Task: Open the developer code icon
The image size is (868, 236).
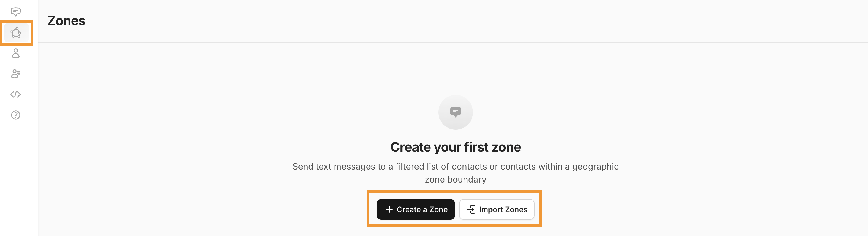Action: [x=15, y=94]
